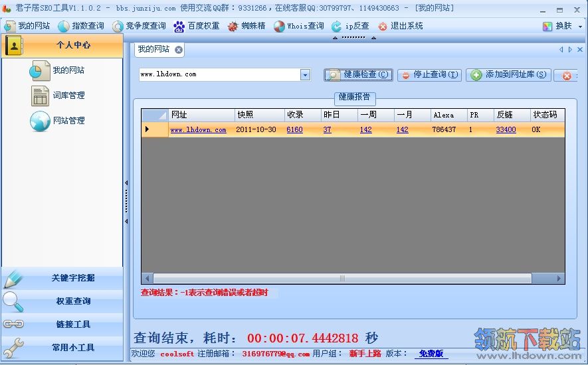Click the 新手上路 user group text
This screenshot has width=588, height=365.
(365, 353)
